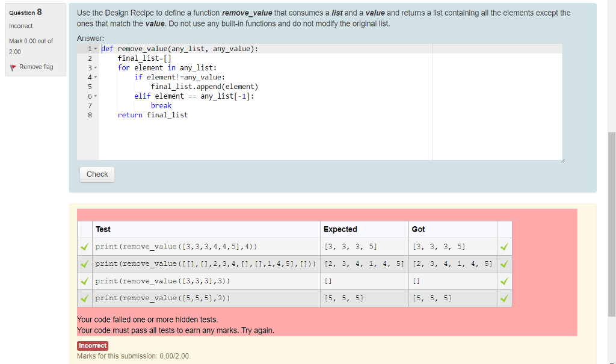Click test cell 'print(remove_value([3,3,3,4,4,5],4))'
The image size is (616, 364).
pyautogui.click(x=176, y=247)
